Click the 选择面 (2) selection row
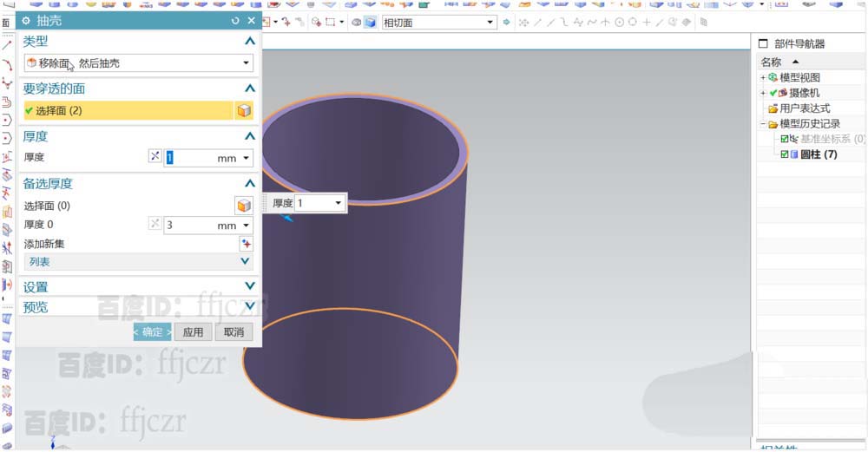 click(x=128, y=111)
